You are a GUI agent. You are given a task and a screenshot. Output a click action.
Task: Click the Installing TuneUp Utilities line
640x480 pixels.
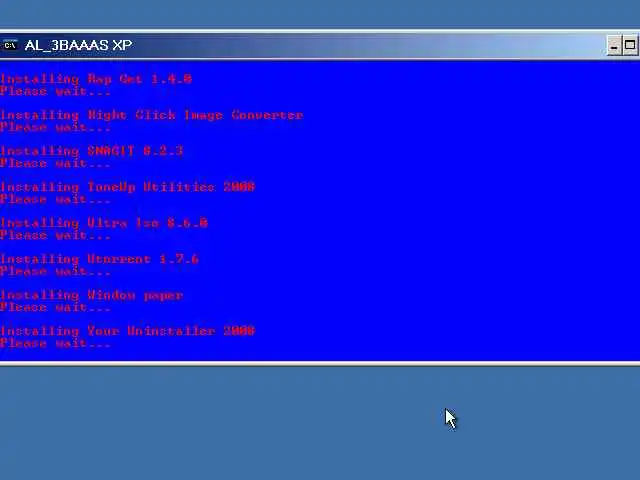click(127, 187)
